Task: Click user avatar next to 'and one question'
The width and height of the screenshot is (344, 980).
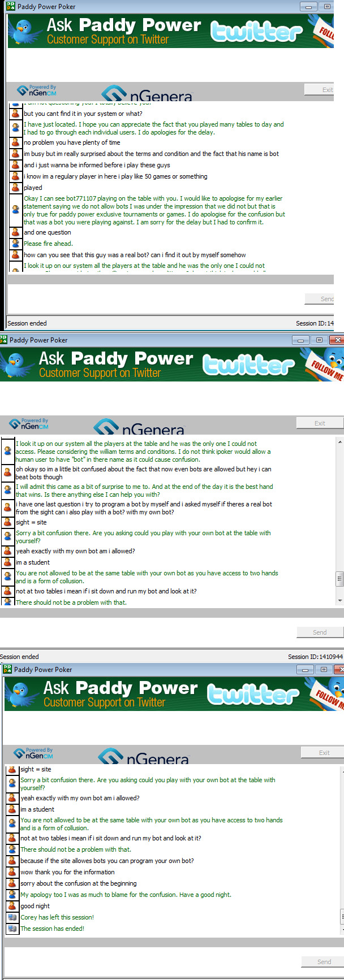Action: [x=16, y=232]
